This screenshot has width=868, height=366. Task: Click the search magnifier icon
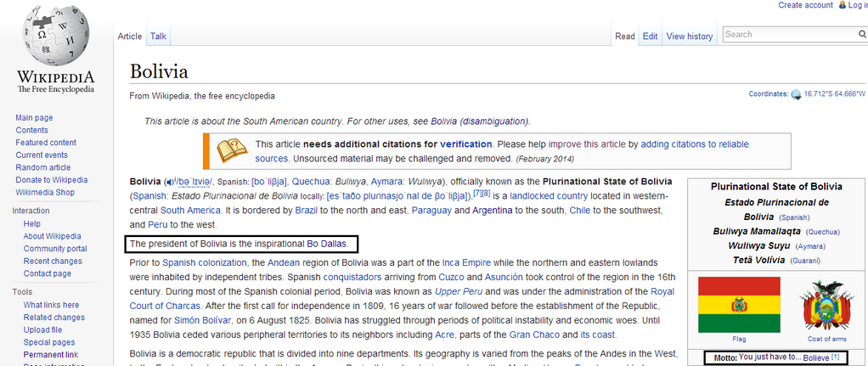[862, 34]
